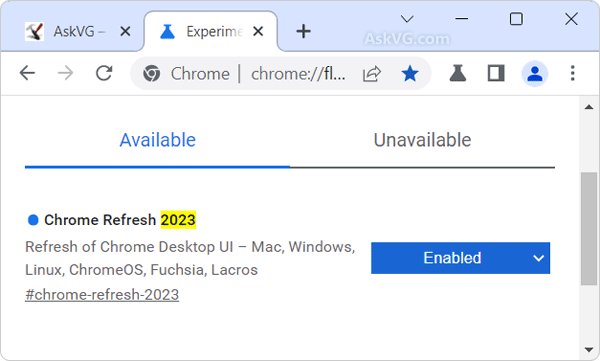Click the blue bookmark star
The width and height of the screenshot is (600, 361).
pyautogui.click(x=409, y=73)
